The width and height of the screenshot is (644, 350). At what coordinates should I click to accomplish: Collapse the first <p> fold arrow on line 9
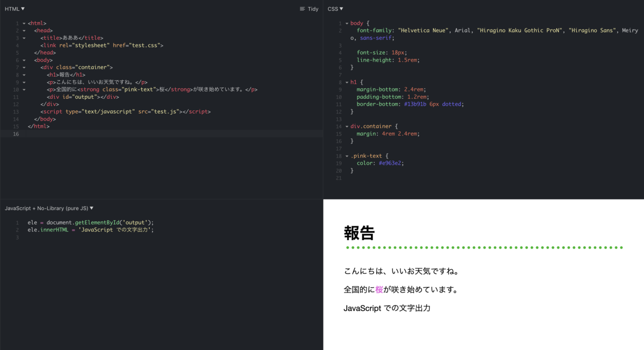[24, 83]
